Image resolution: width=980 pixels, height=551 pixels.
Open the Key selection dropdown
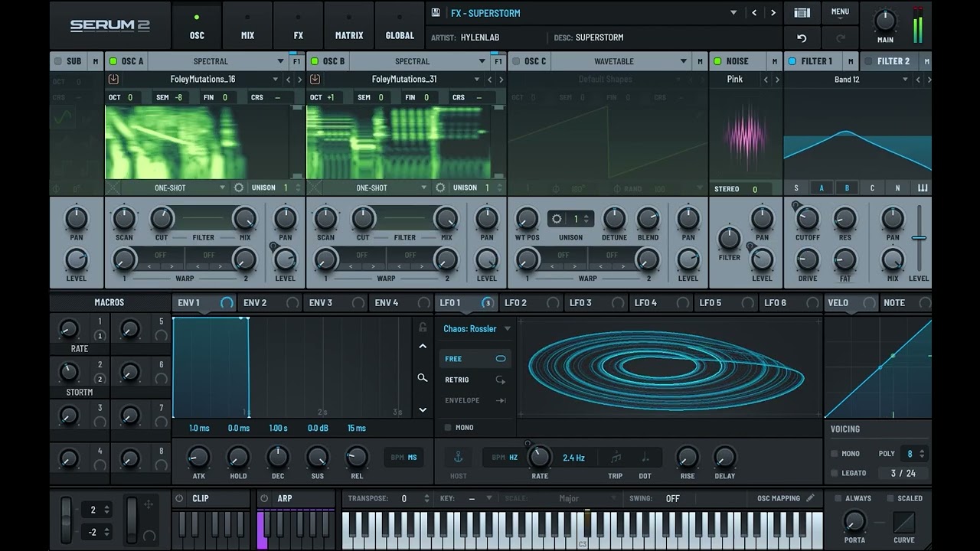click(x=479, y=498)
